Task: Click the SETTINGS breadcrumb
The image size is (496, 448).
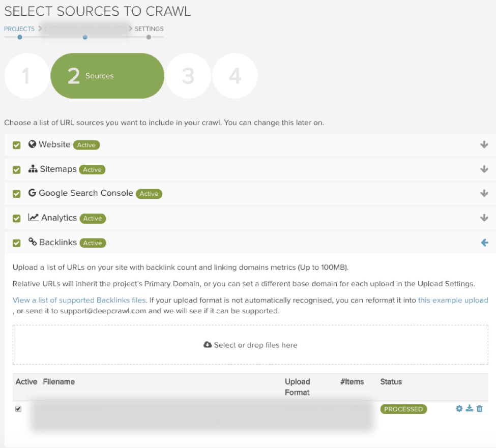Action: [x=149, y=29]
